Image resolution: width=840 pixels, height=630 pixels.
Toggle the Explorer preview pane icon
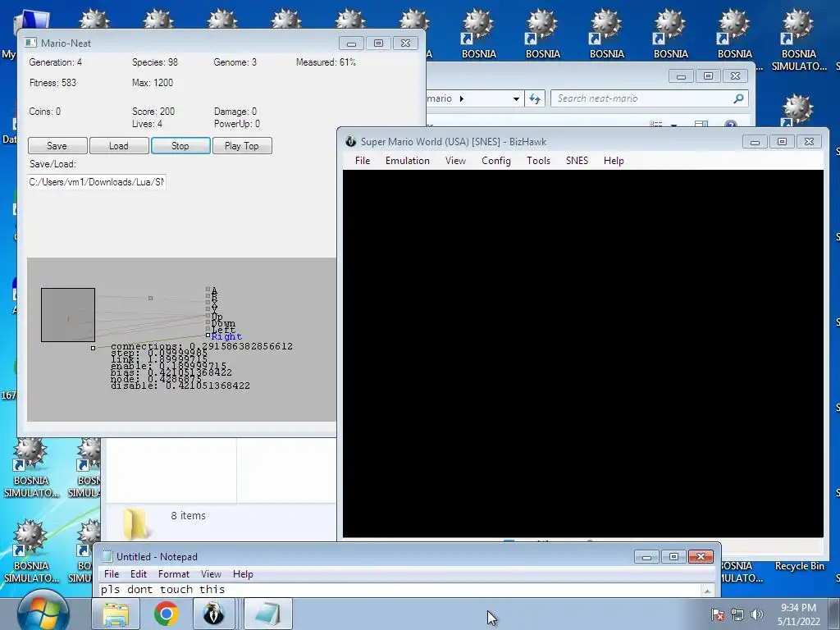tap(701, 124)
